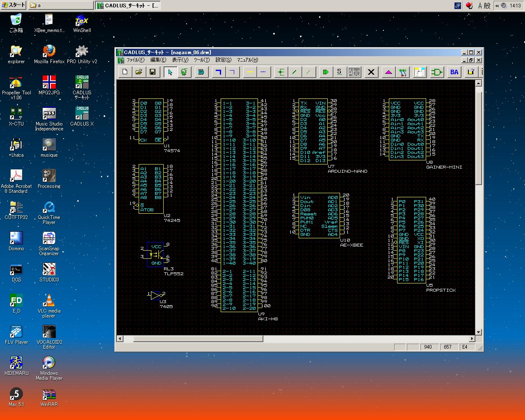Screen dimensions: 525x420
Task: Click the X-CTU desktop icon
Action: click(x=16, y=116)
